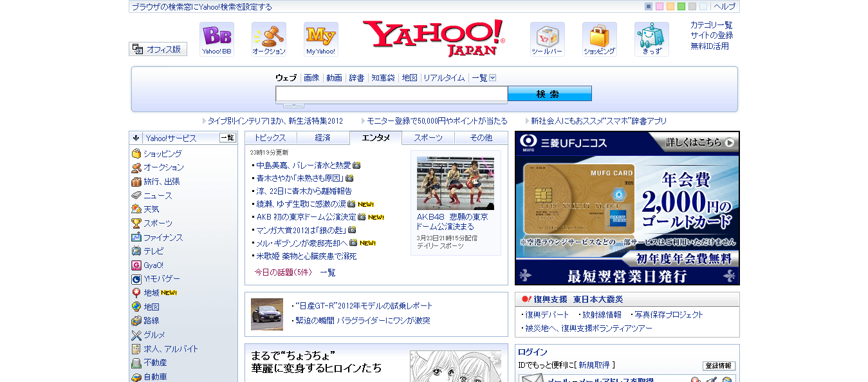The height and width of the screenshot is (382, 868).
Task: Expand the small handle below search box
Action: [293, 105]
